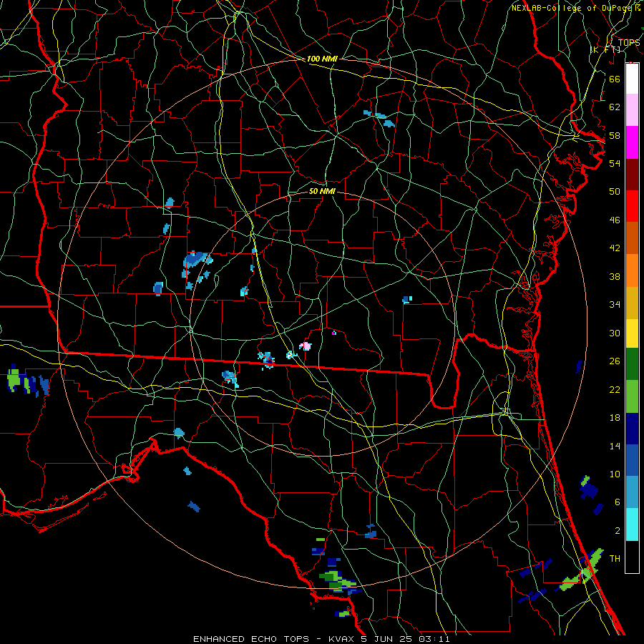644x644 pixels.
Task: Click the '50' legend value
Action: [615, 191]
